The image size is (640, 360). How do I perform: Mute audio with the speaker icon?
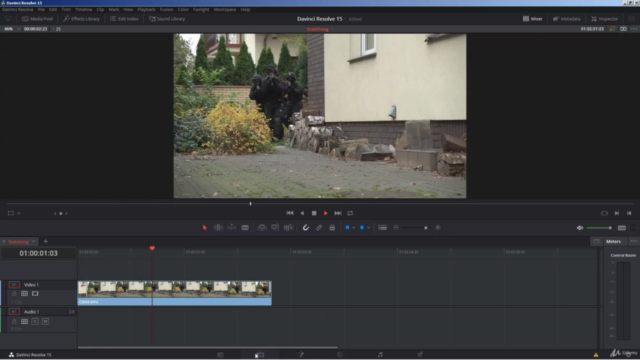click(580, 228)
